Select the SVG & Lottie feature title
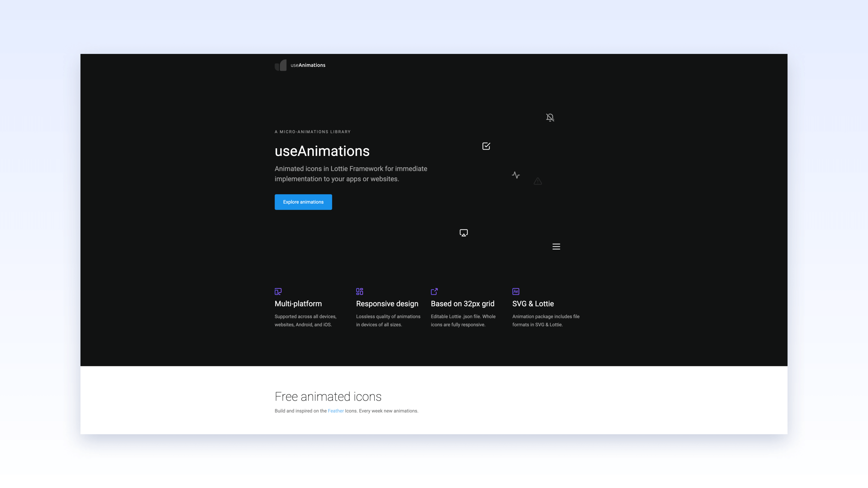This screenshot has width=868, height=488. pos(533,303)
